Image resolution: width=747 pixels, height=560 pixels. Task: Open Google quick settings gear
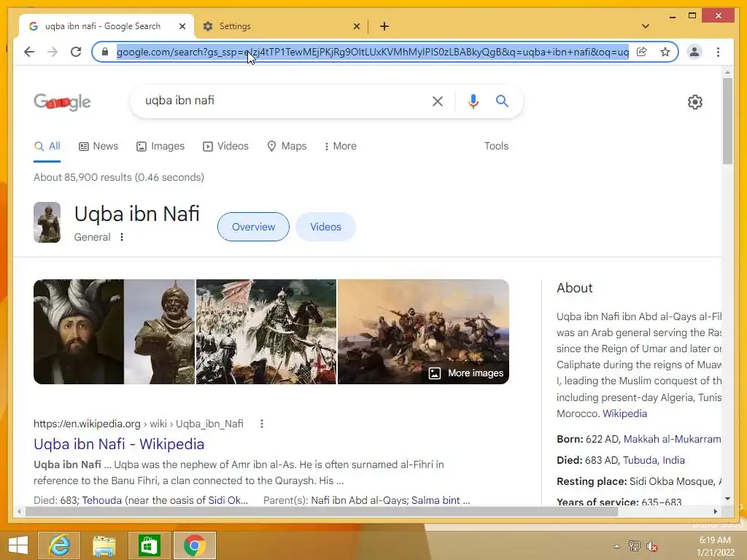pos(694,102)
